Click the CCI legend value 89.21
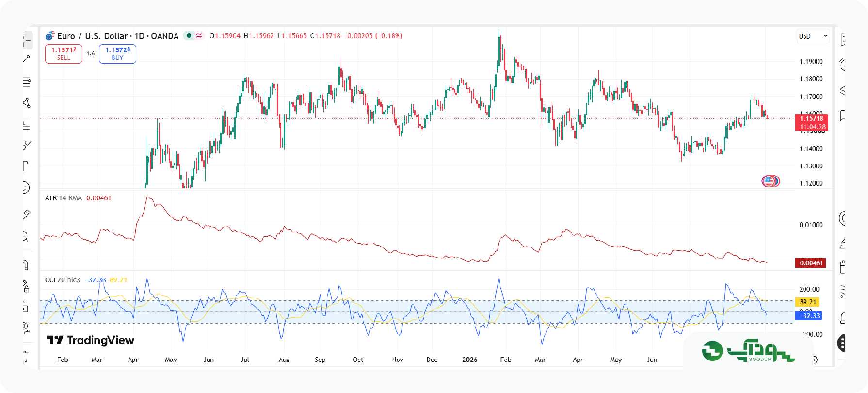This screenshot has width=868, height=393. [118, 280]
